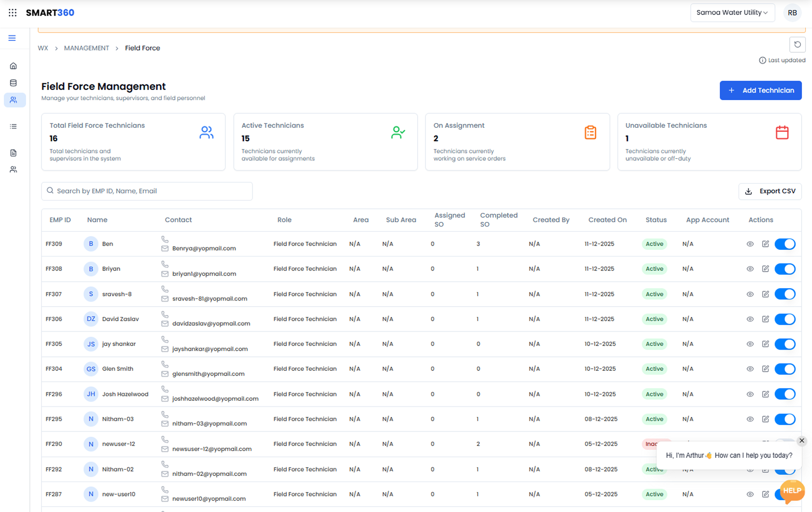Viewport: 812px width, 512px height.
Task: Click Ben's B avatar circle
Action: coord(91,244)
